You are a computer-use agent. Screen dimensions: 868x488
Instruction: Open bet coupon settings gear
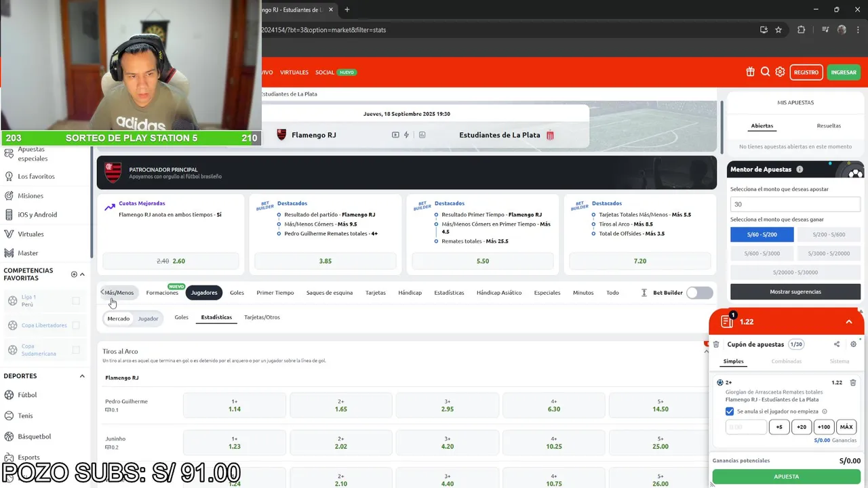pos(854,344)
